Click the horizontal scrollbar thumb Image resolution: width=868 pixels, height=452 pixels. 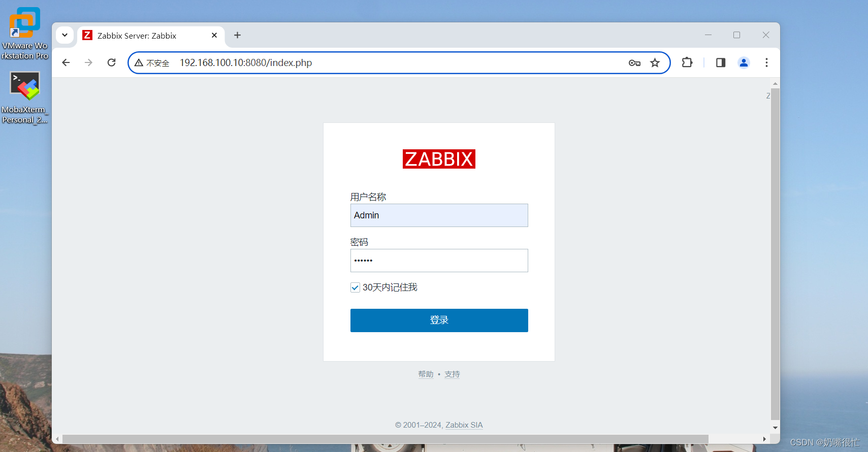tap(385, 439)
